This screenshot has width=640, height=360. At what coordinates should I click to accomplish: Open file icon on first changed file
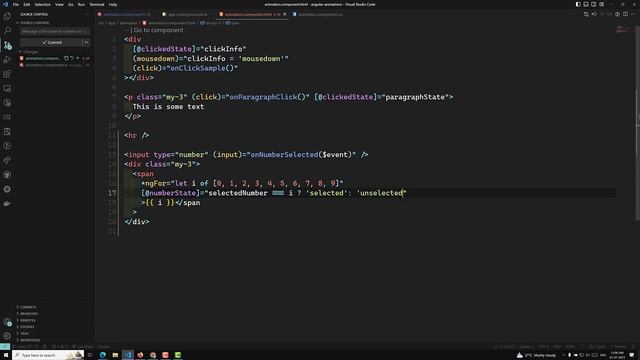click(66, 58)
